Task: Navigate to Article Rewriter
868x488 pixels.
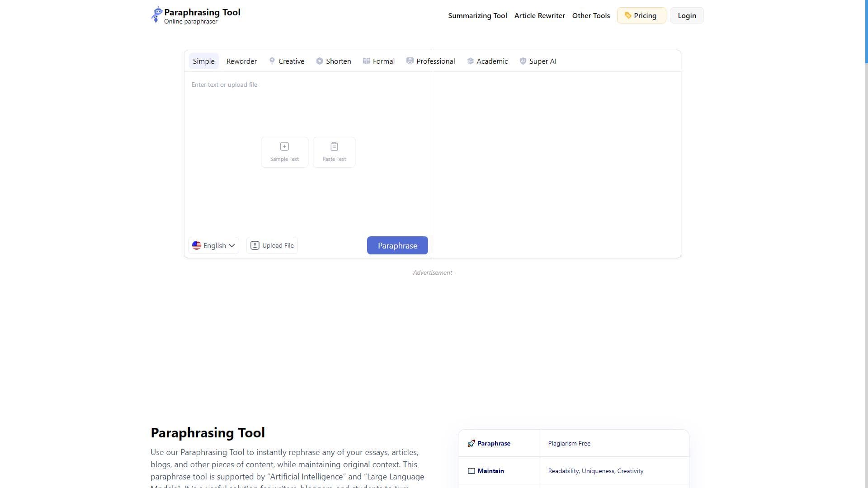Action: coord(539,15)
